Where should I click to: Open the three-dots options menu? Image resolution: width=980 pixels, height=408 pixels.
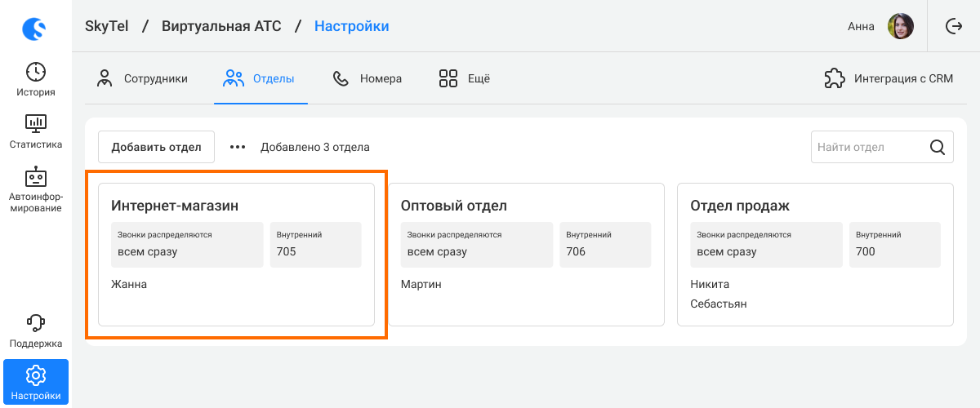(238, 147)
